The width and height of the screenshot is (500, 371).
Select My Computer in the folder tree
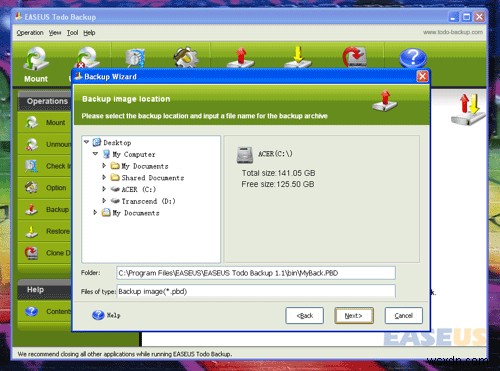pyautogui.click(x=134, y=154)
